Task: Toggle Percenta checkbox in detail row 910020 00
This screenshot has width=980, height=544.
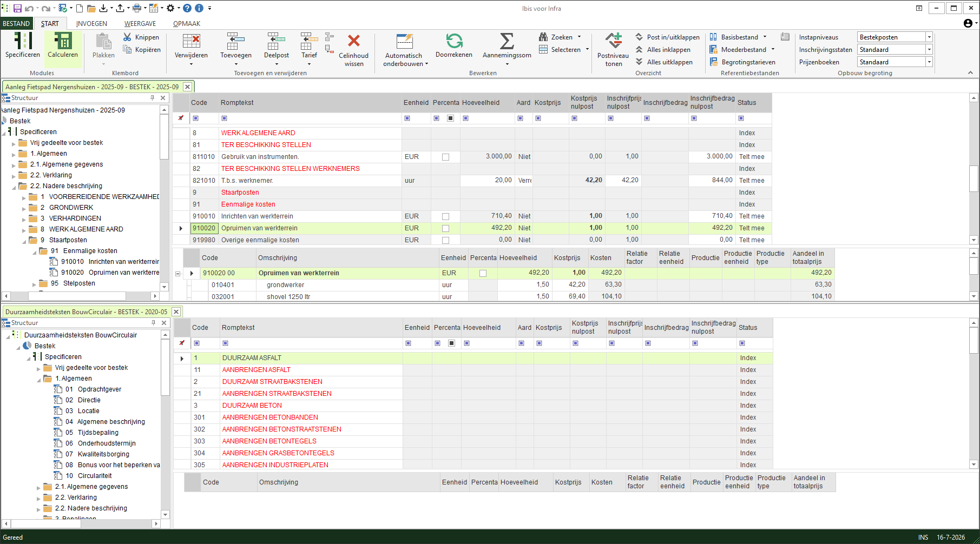Action: pos(483,273)
